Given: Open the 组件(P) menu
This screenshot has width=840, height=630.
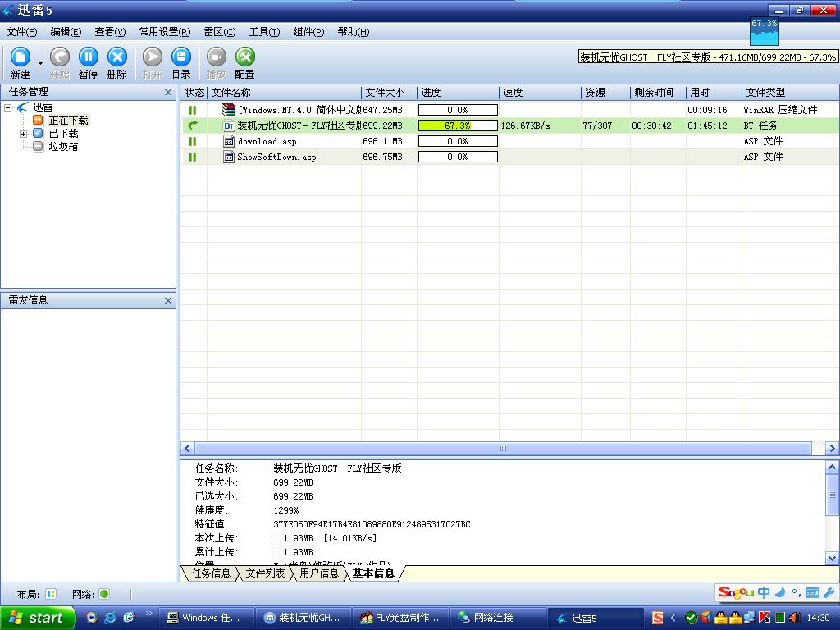Looking at the screenshot, I should (x=308, y=32).
